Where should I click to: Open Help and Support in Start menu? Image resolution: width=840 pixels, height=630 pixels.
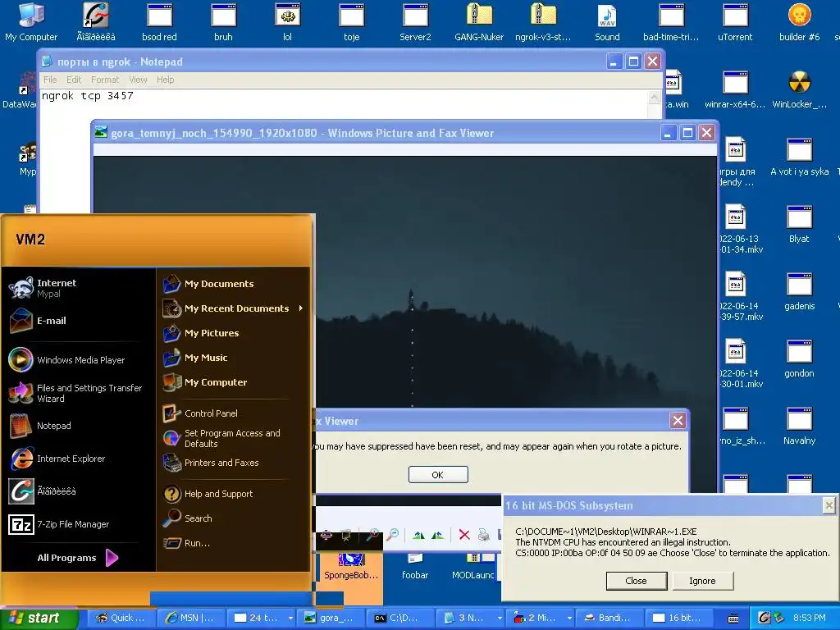(x=234, y=494)
